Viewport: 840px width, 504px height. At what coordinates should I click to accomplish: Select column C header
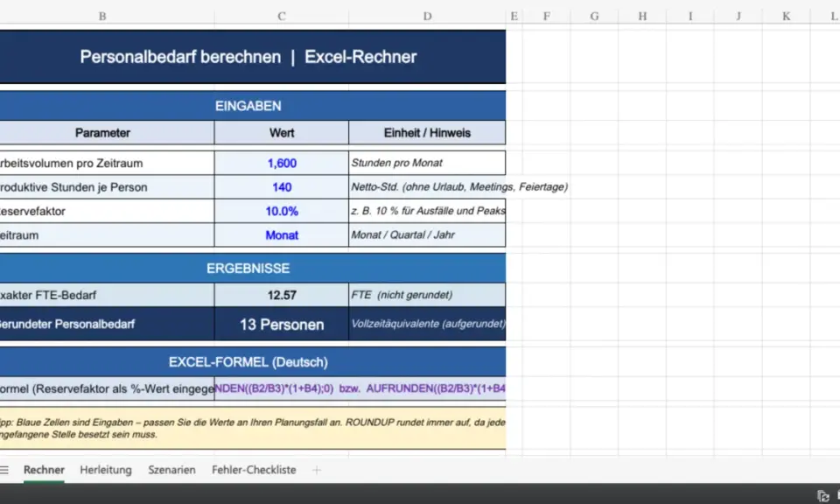point(281,16)
